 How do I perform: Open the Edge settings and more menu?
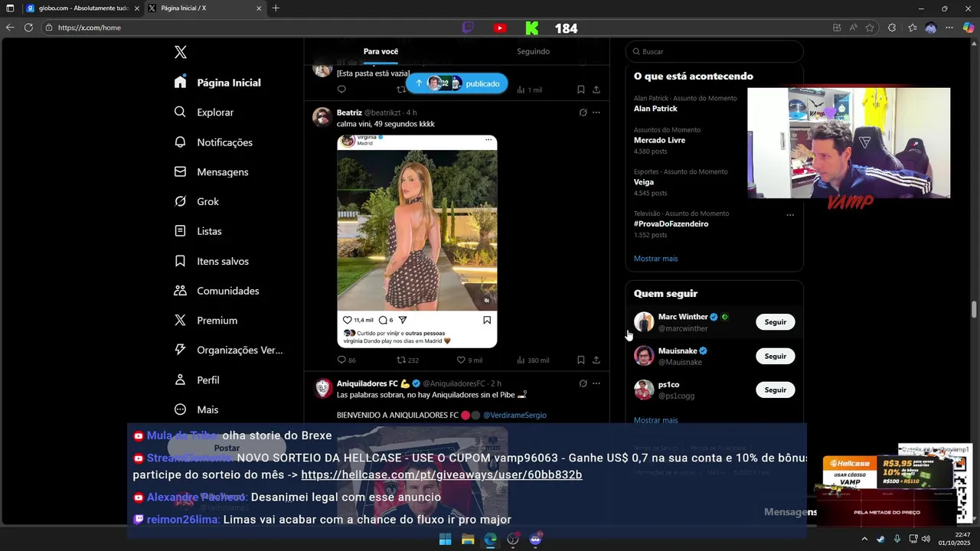click(x=949, y=28)
